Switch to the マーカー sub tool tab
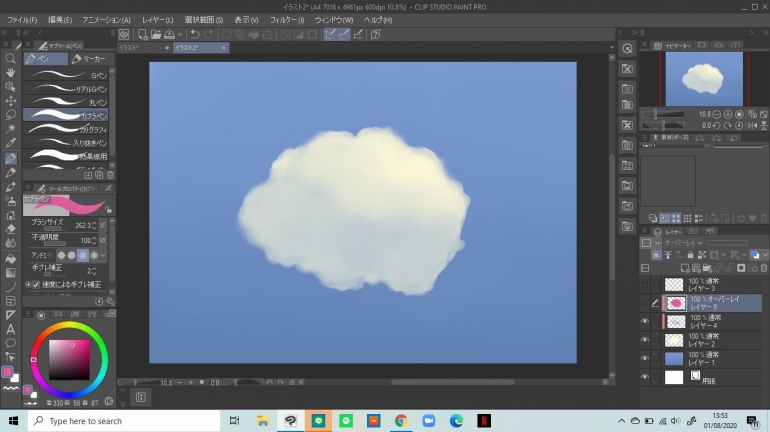Image resolution: width=770 pixels, height=432 pixels. click(x=89, y=59)
